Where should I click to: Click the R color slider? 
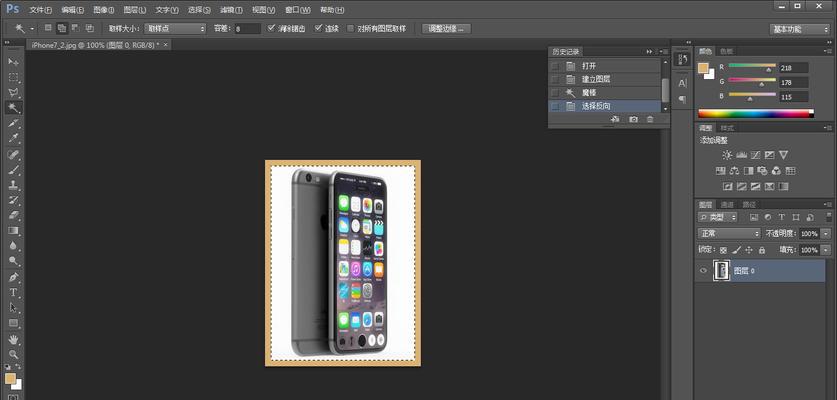[x=752, y=66]
